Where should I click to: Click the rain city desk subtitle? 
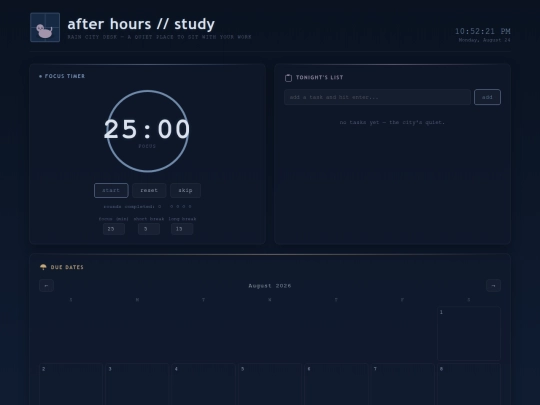(159, 37)
